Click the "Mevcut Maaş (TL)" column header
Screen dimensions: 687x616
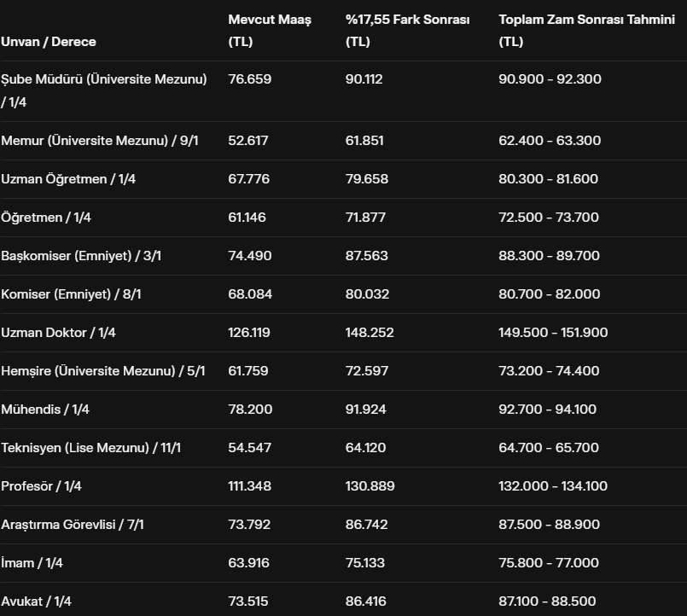[270, 30]
